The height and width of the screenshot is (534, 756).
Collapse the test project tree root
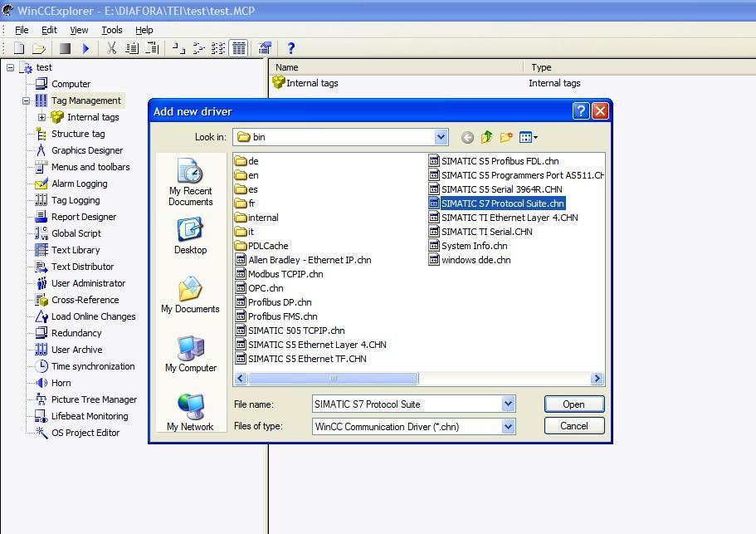pos(10,67)
